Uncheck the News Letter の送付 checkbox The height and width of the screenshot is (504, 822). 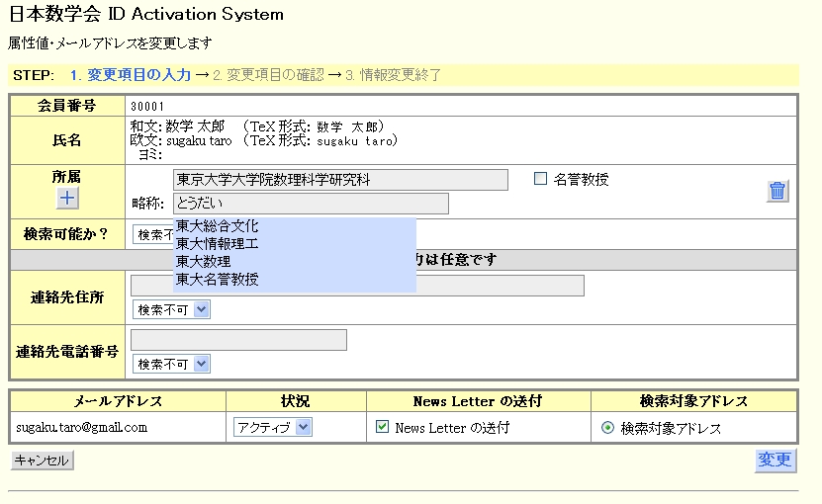383,428
